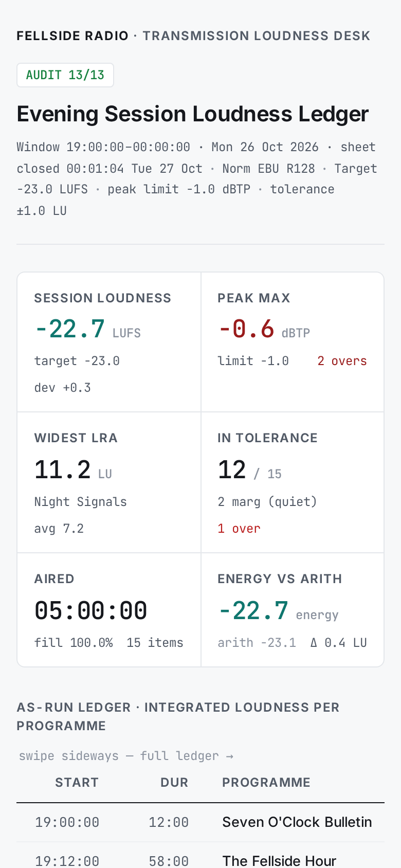Click the 'avg 7.2' text
The width and height of the screenshot is (401, 868).
[x=59, y=529]
